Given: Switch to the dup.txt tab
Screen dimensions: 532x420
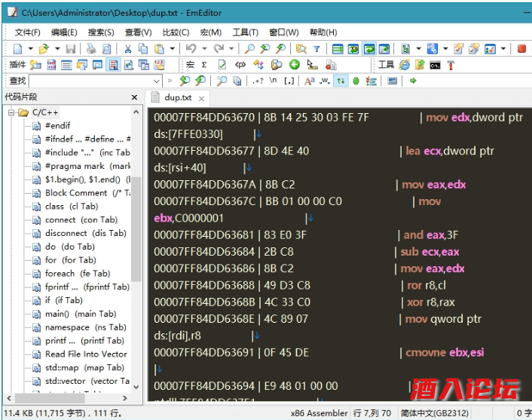Looking at the screenshot, I should coord(178,97).
